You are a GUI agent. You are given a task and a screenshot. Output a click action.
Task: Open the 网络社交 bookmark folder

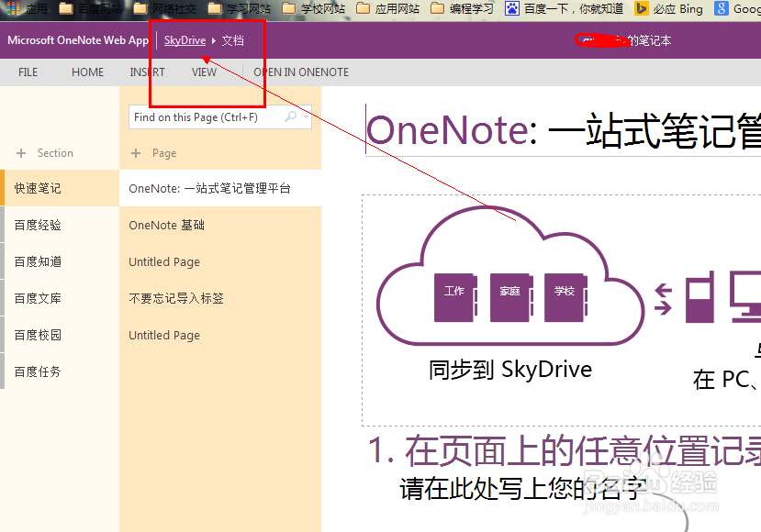click(x=165, y=8)
